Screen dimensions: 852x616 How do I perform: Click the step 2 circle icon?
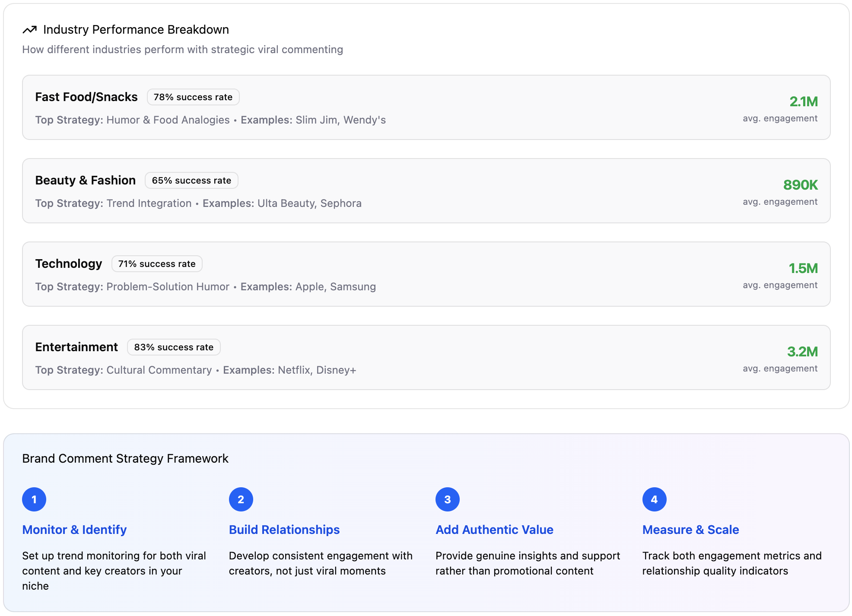(x=241, y=499)
